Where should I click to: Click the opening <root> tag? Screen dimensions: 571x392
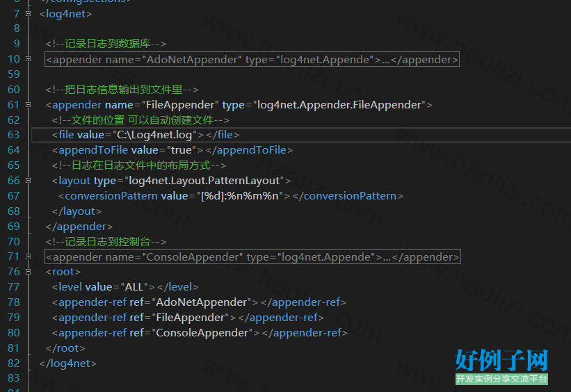coord(63,272)
